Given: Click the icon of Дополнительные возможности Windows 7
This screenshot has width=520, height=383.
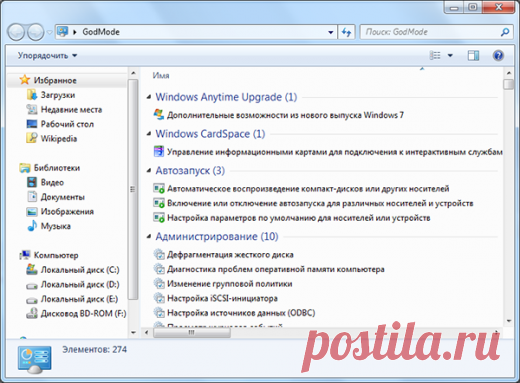Looking at the screenshot, I should point(159,114).
